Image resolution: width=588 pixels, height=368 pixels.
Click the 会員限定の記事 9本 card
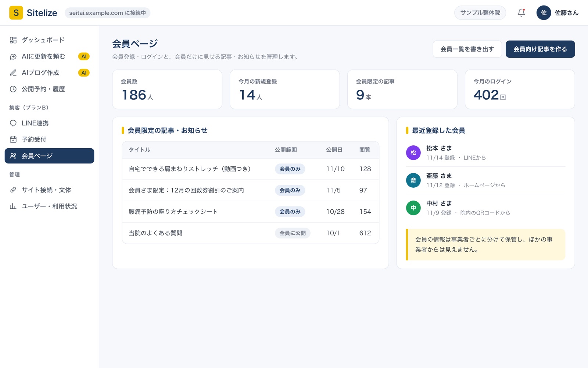pos(402,89)
